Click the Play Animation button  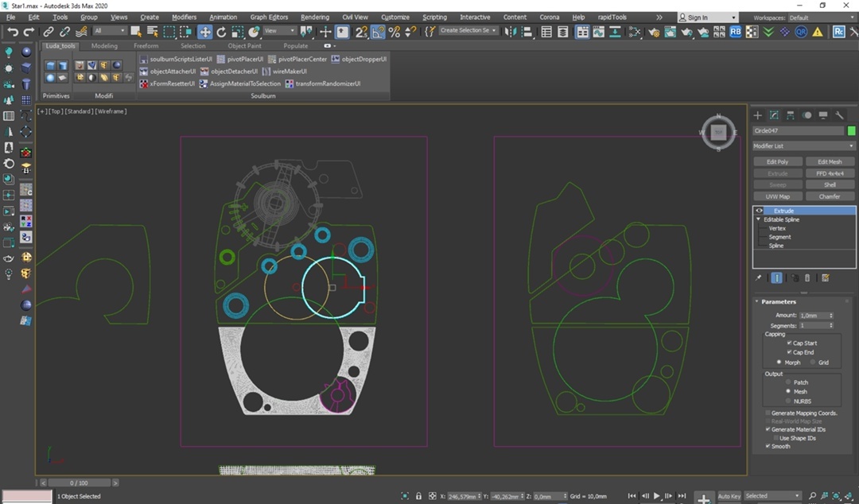[x=656, y=496]
